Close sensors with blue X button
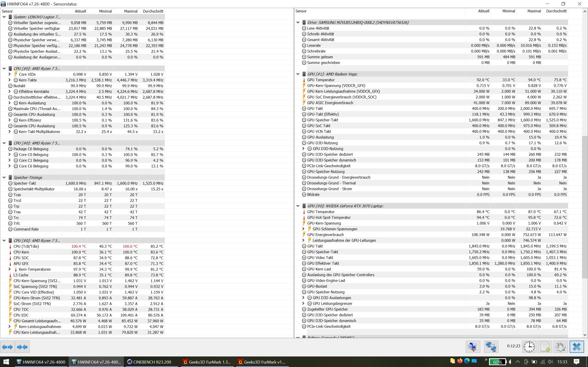This screenshot has width=588, height=367. click(577, 347)
